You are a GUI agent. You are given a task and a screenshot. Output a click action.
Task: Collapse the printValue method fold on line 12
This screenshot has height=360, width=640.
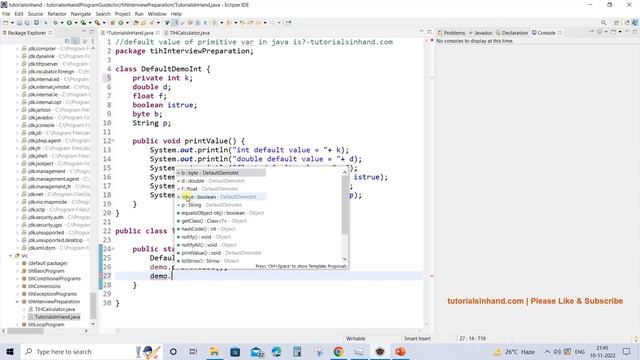click(113, 141)
